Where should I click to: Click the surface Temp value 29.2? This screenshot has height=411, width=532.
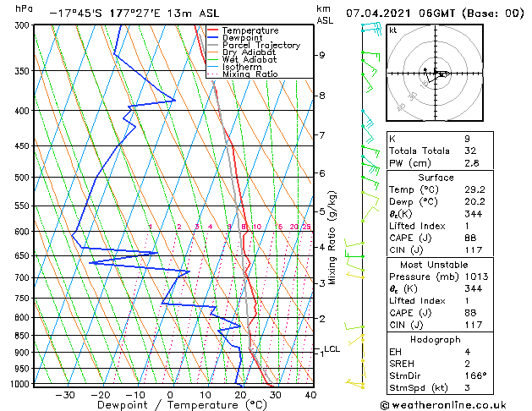(x=474, y=189)
